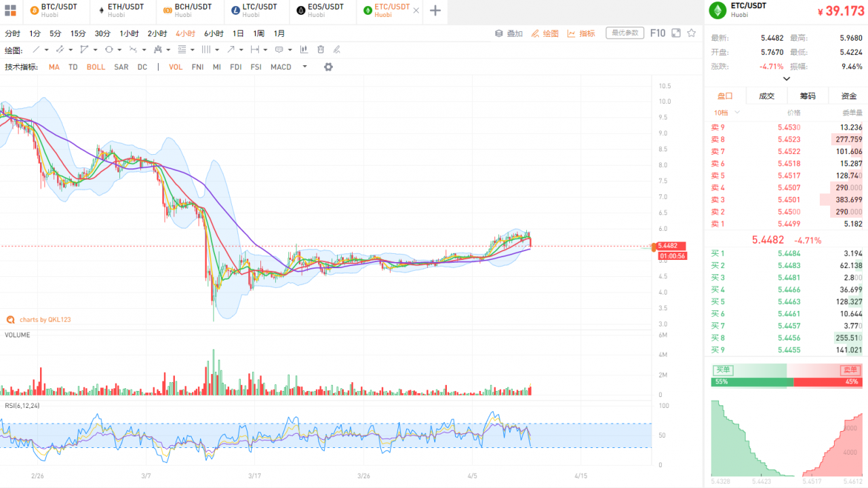Close the ETC/USDT tab

coord(416,11)
